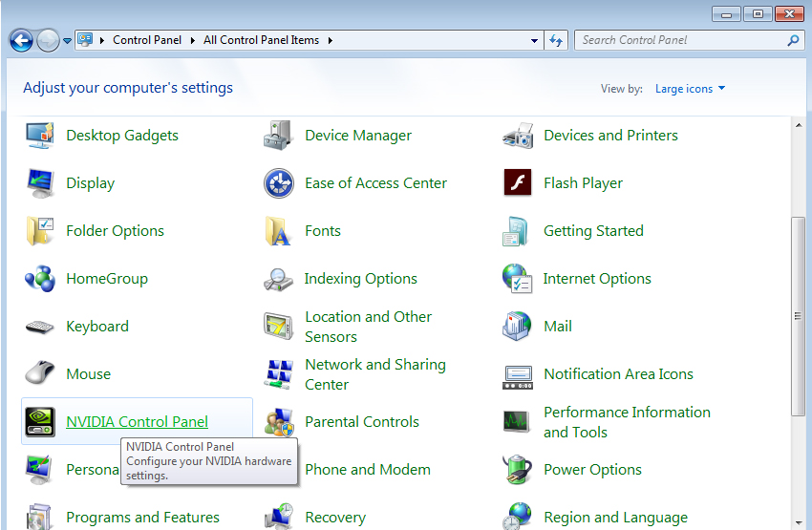
Task: Open the Mouse link
Action: pos(89,374)
